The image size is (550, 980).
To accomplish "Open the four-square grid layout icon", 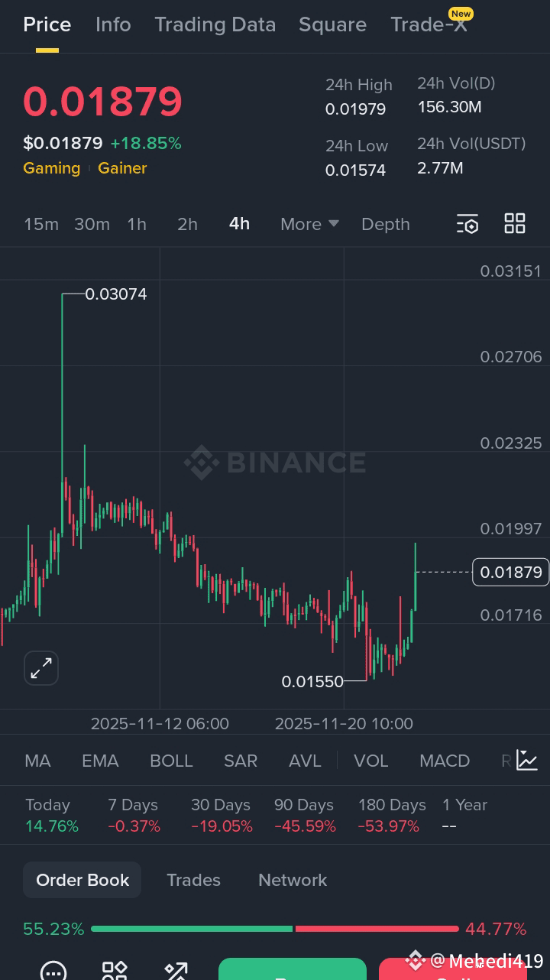I will 515,223.
